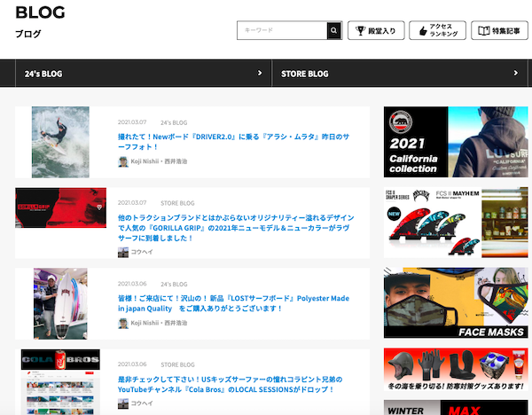This screenshot has width=532, height=415.
Task: Open the GORILLA GRIP red banner thumbnail
Action: coord(60,207)
